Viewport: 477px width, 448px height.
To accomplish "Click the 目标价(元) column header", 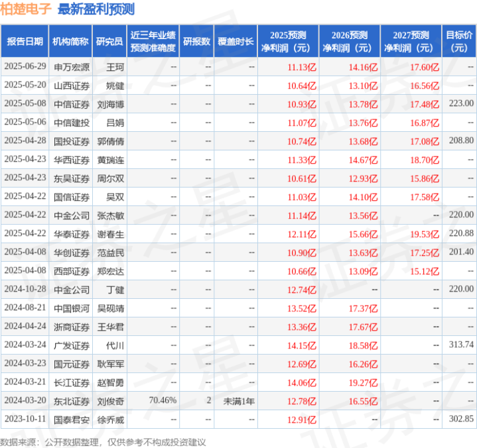I will 458,41.
